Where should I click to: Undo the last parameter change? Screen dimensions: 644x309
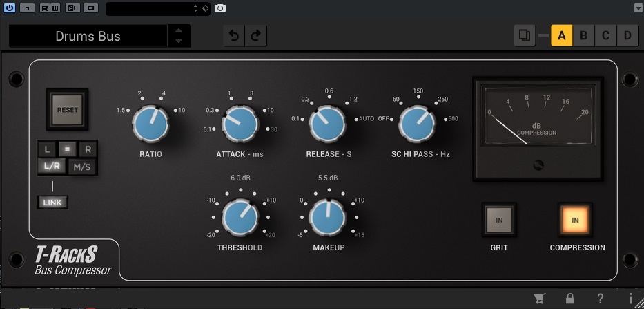coord(234,36)
